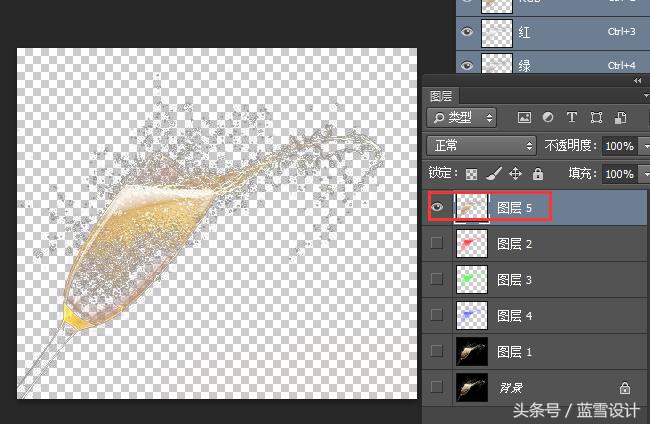Click the shape layer filter icon
The width and height of the screenshot is (650, 424).
[x=596, y=118]
